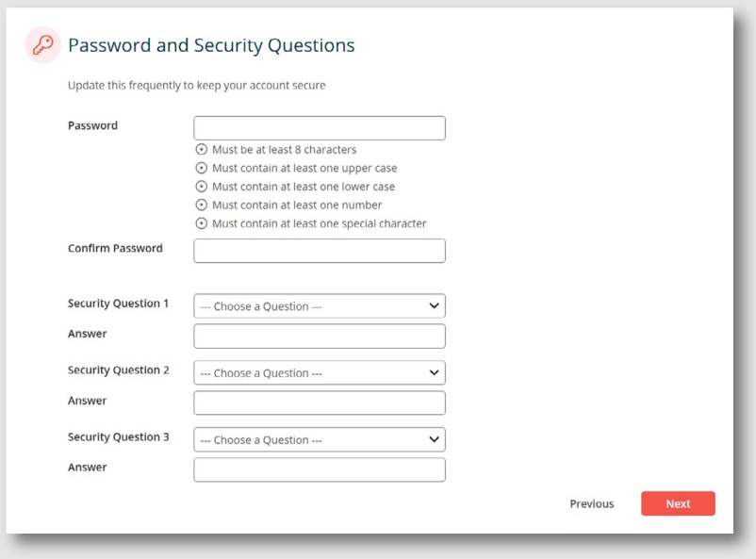
Task: Click the 'at least 8 characters' requirement icon
Action: (200, 150)
